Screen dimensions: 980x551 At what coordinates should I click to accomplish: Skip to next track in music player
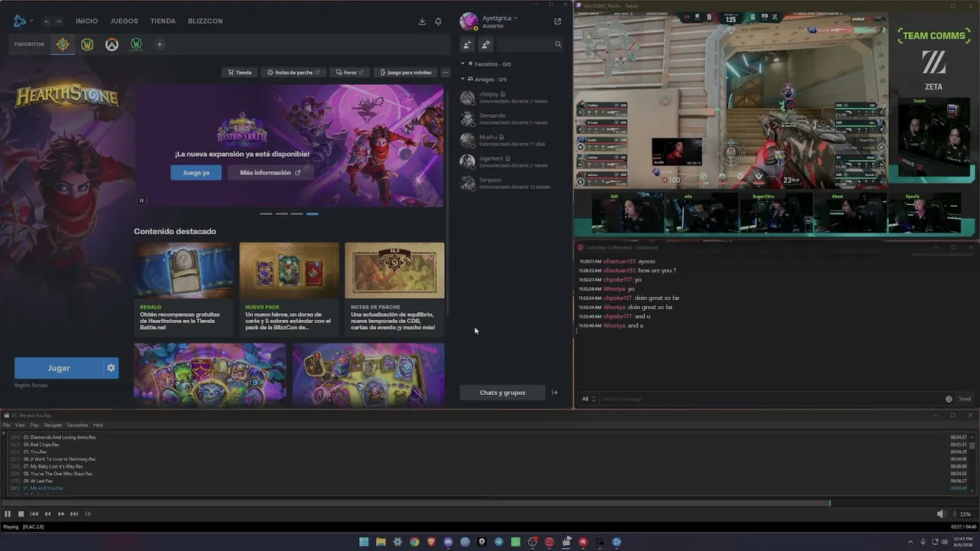click(x=73, y=514)
